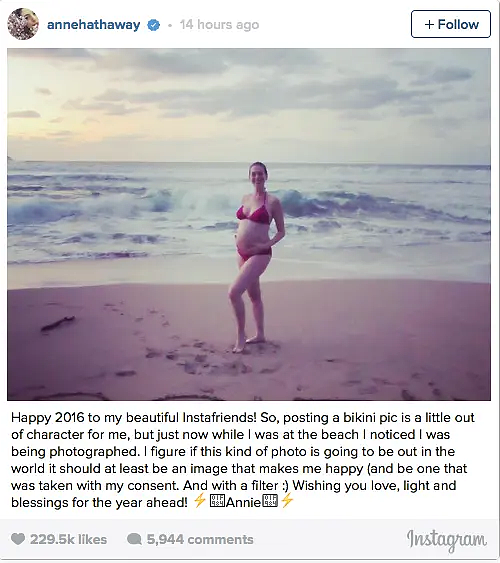Viewport: 500px width, 563px height.
Task: Click the comment bubble icon
Action: point(134,539)
